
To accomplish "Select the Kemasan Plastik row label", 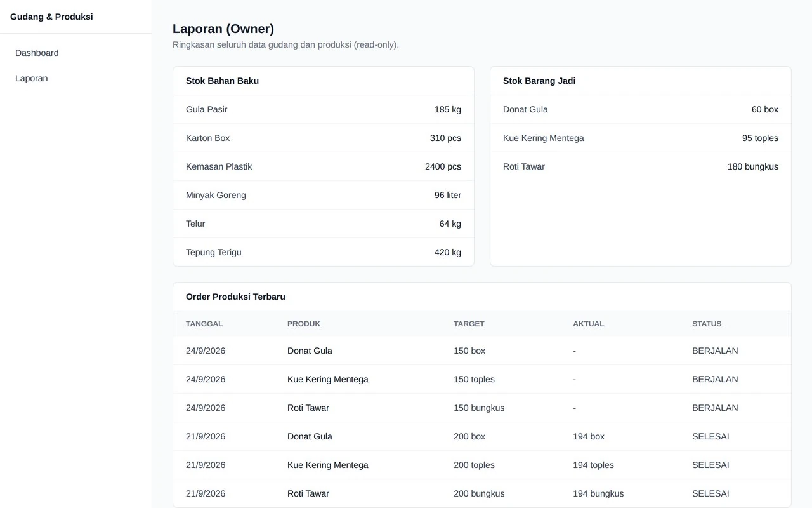I will [x=219, y=166].
